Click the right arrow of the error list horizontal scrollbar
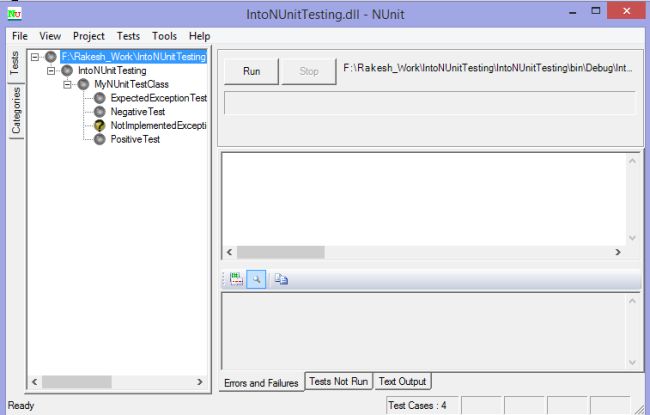The height and width of the screenshot is (415, 650). pyautogui.click(x=618, y=252)
